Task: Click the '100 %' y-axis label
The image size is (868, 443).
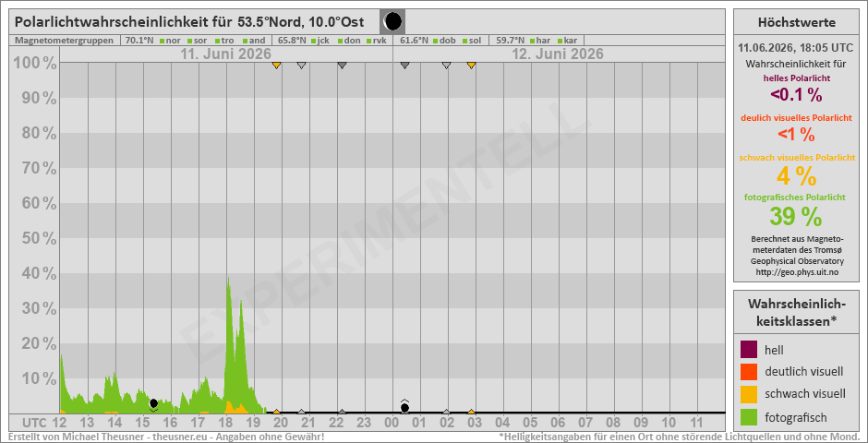Action: click(x=35, y=63)
